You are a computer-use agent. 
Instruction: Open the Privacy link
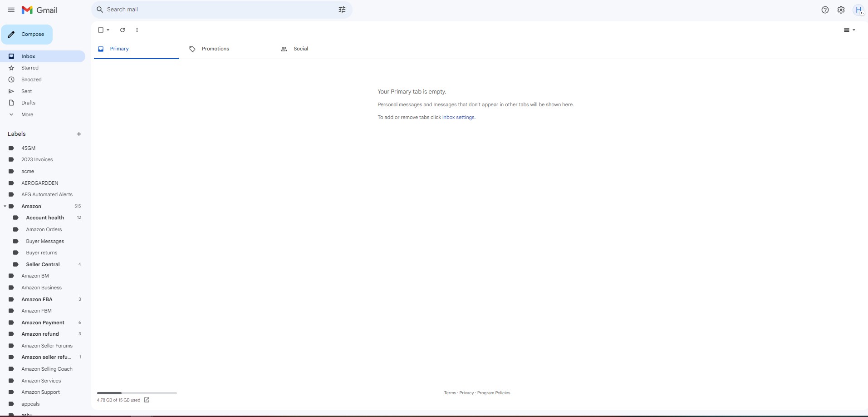pos(466,393)
